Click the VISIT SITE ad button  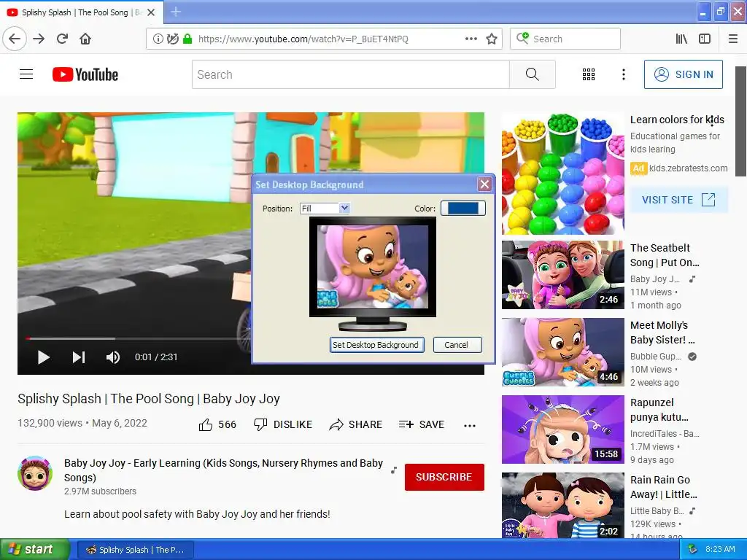point(678,200)
